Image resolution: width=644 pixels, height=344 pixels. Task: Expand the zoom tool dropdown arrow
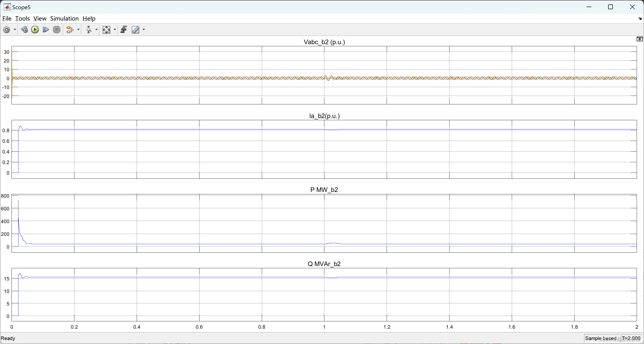click(114, 30)
